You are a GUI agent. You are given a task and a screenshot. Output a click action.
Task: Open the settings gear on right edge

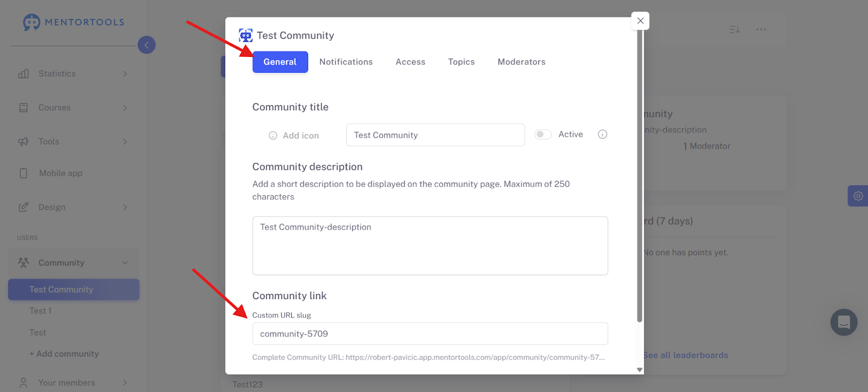click(x=858, y=196)
